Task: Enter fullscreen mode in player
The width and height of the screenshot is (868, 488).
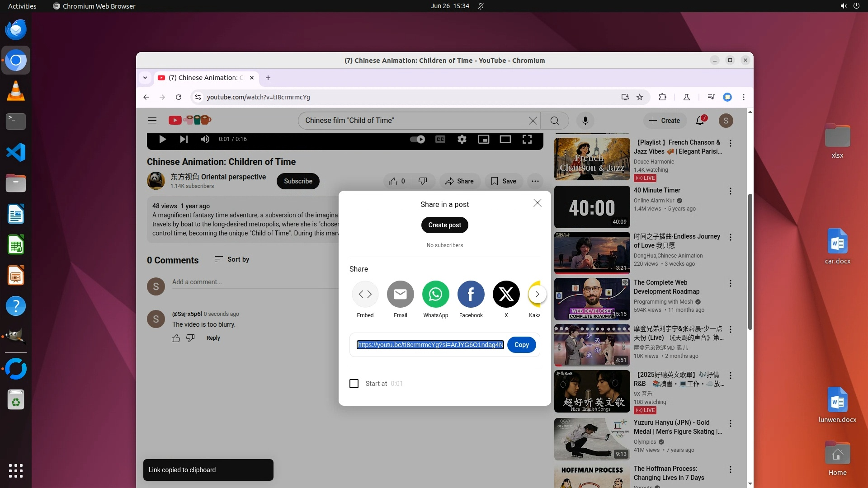Action: [527, 139]
